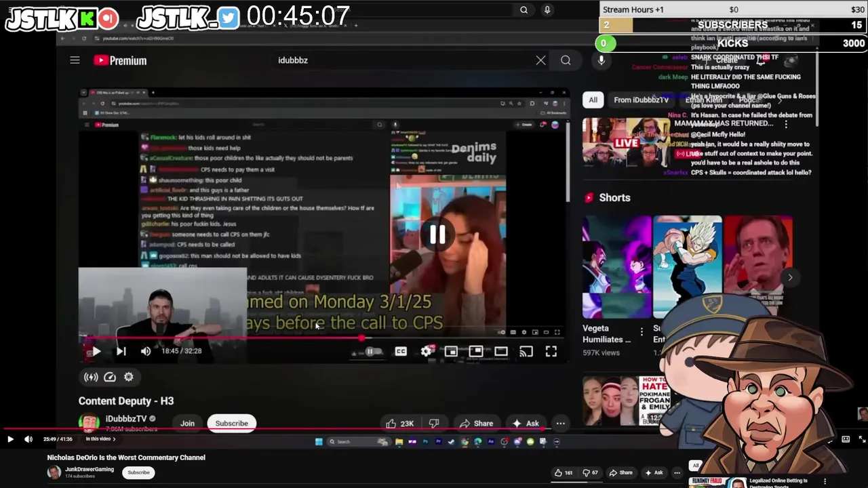Click the audio booster extension icon below player
868x488 pixels.
[x=91, y=377]
